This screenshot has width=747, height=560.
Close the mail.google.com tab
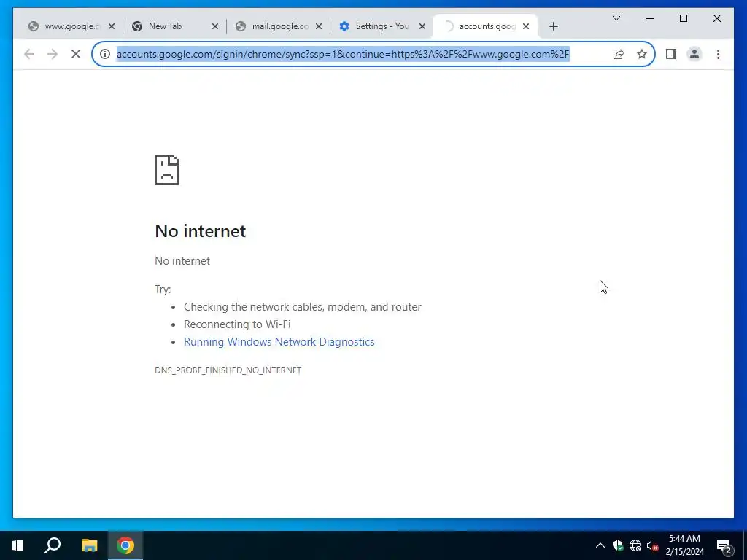coord(319,27)
